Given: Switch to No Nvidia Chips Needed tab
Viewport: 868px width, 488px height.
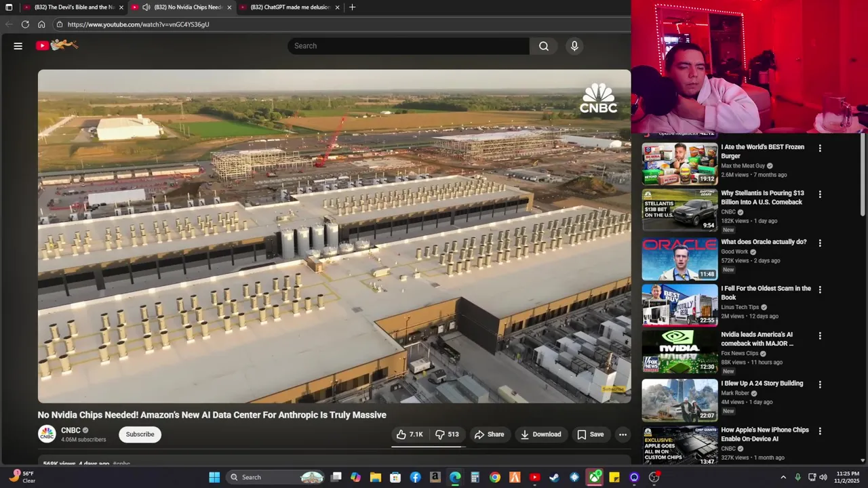Looking at the screenshot, I should pos(182,7).
